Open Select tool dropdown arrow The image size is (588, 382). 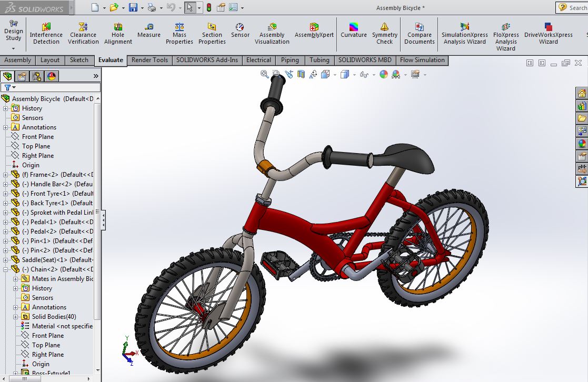coord(199,8)
